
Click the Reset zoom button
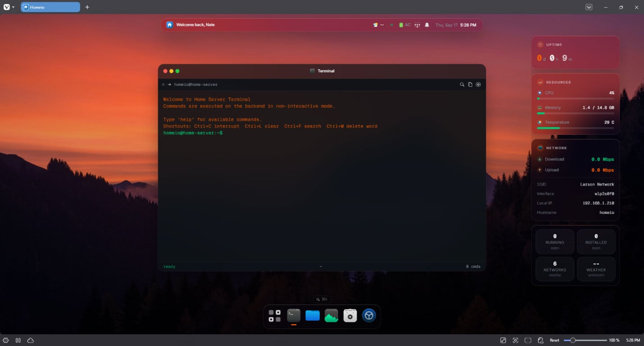pos(554,341)
